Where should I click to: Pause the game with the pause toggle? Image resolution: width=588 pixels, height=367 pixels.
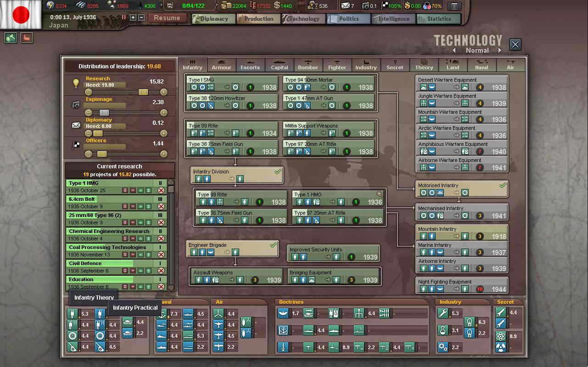tap(123, 18)
